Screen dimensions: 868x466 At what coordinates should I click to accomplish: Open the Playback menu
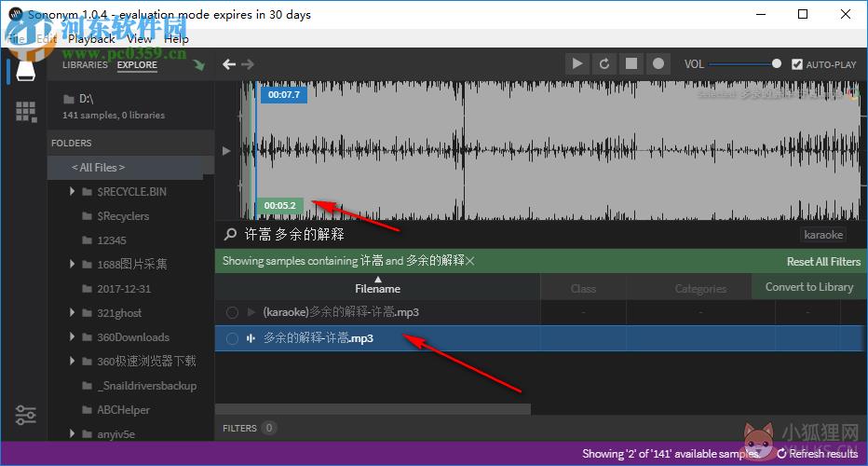click(91, 39)
